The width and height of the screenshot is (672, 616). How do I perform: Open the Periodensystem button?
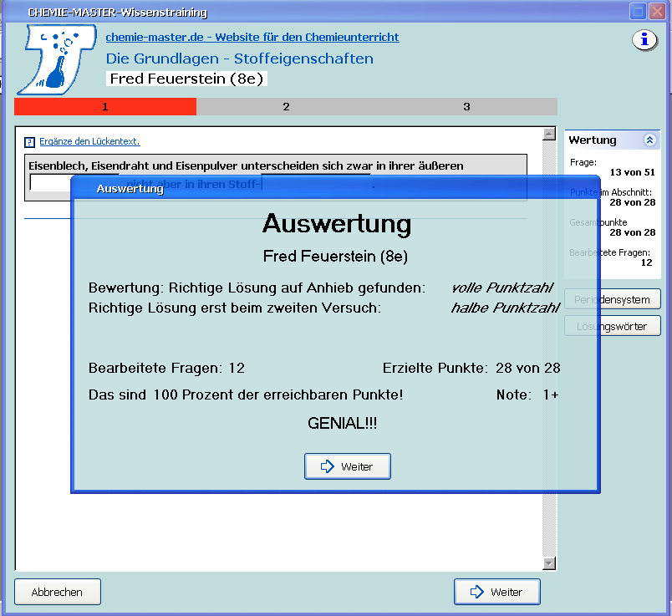coord(613,299)
